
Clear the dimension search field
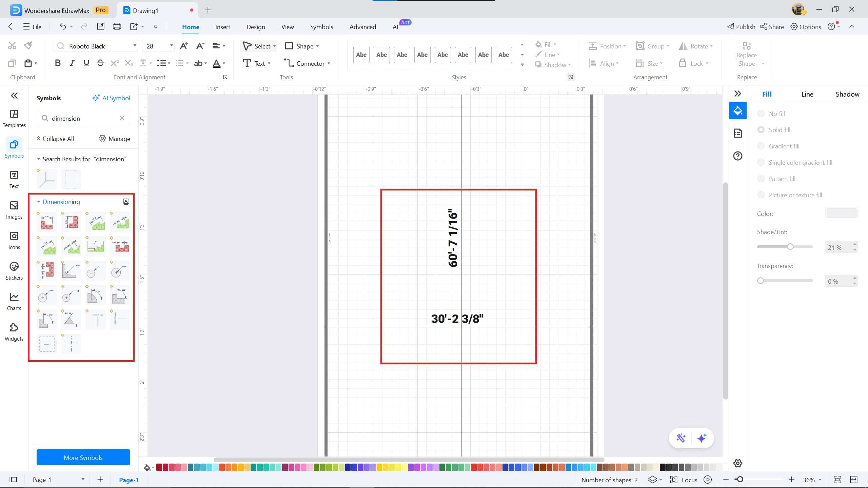tap(122, 118)
